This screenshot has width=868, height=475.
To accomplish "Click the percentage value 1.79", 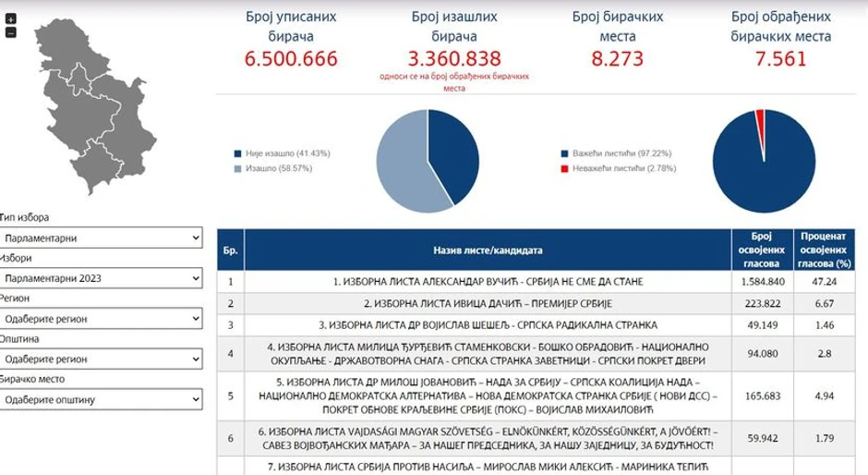I will [x=825, y=438].
